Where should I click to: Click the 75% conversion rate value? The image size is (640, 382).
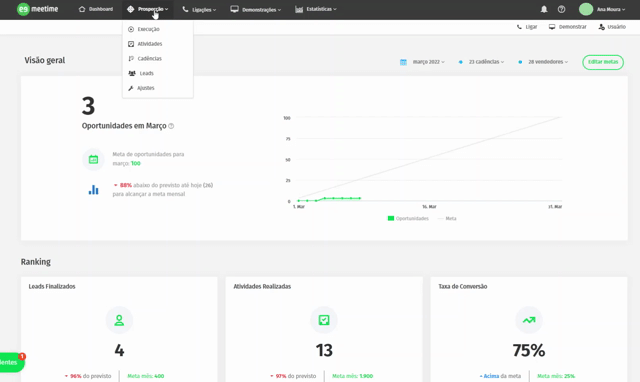pos(529,350)
